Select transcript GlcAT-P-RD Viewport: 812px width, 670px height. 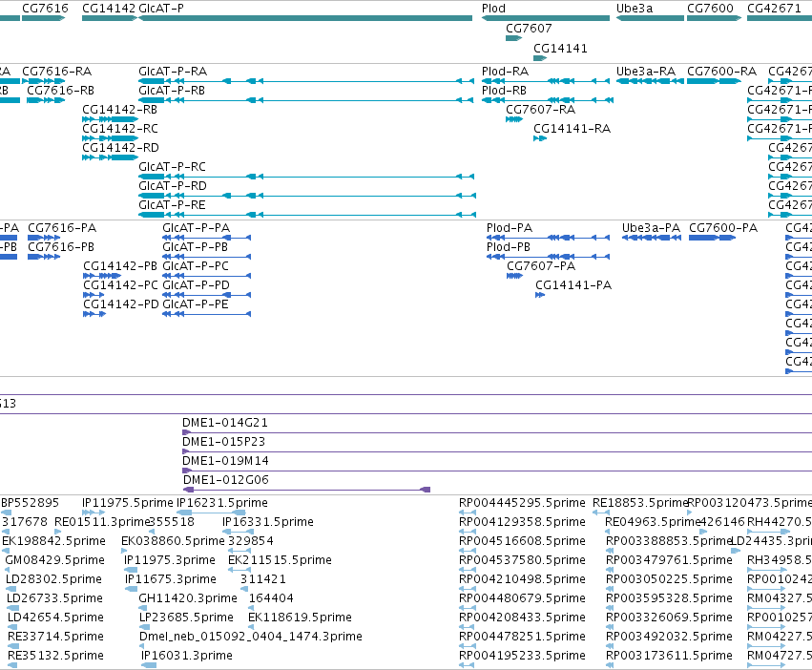pyautogui.click(x=307, y=196)
